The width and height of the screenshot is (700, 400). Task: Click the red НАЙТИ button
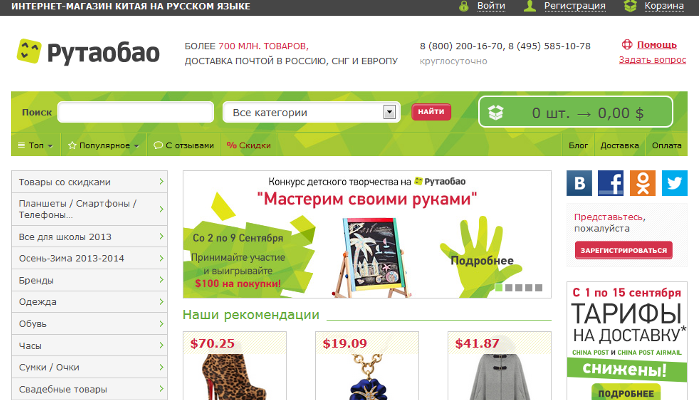coord(431,112)
